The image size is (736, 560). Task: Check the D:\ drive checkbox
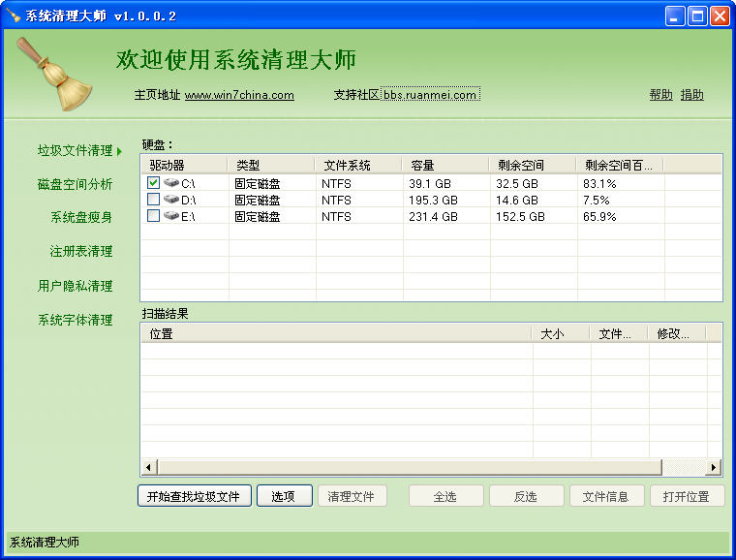pyautogui.click(x=153, y=200)
